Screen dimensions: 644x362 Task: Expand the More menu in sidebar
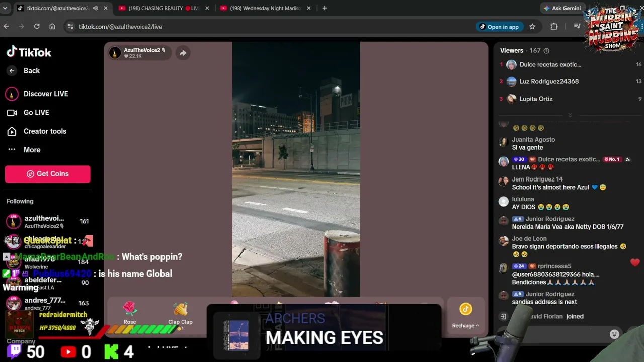point(24,150)
